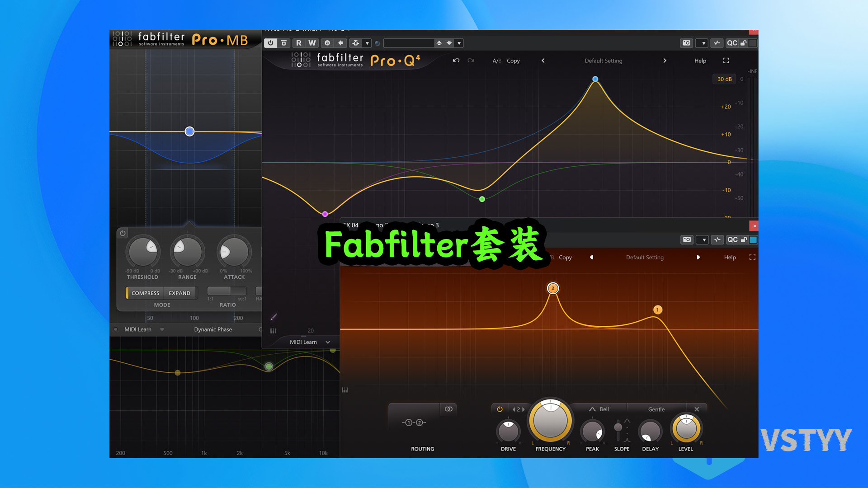Click the undo arrow in Pro-Q 4
Image resolution: width=868 pixels, height=488 pixels.
click(456, 61)
